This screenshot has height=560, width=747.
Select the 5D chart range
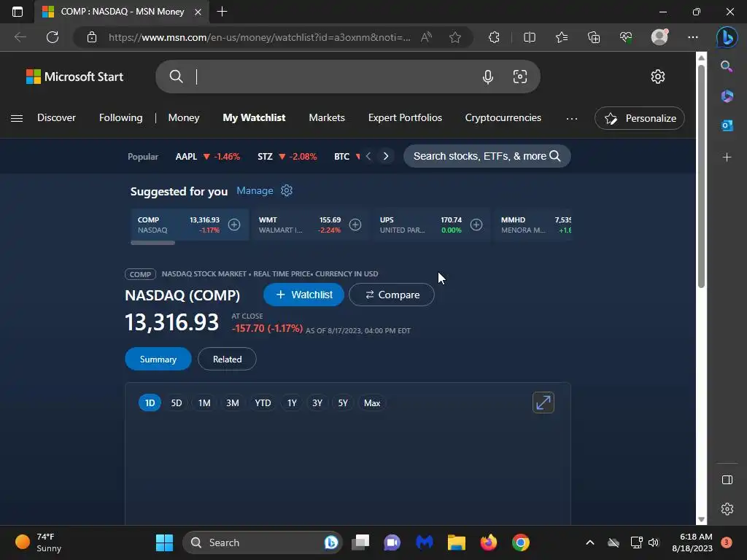[177, 402]
